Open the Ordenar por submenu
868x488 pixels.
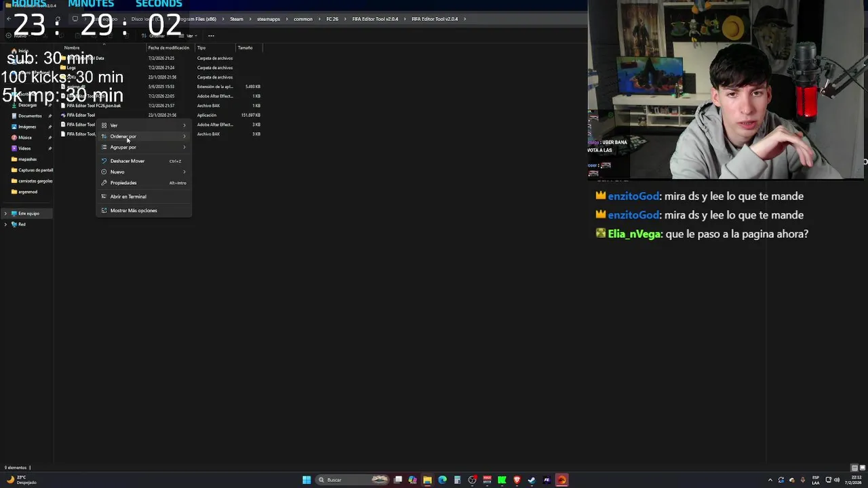pos(144,136)
